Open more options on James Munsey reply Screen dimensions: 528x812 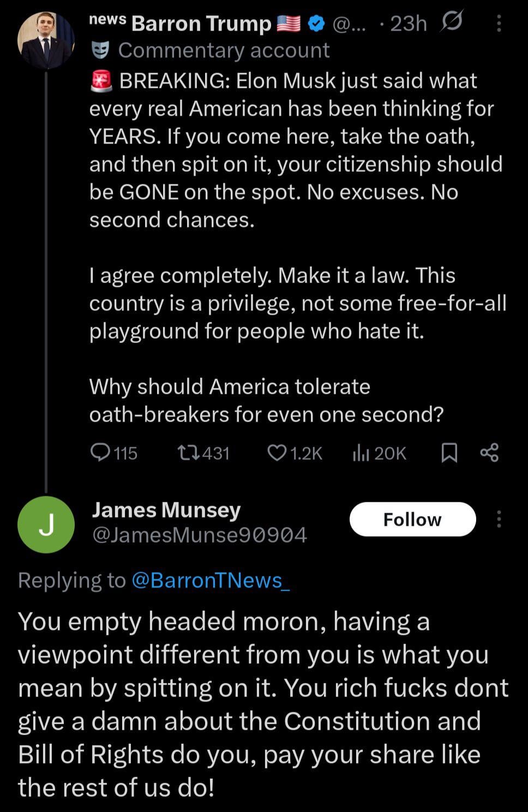coord(499,519)
